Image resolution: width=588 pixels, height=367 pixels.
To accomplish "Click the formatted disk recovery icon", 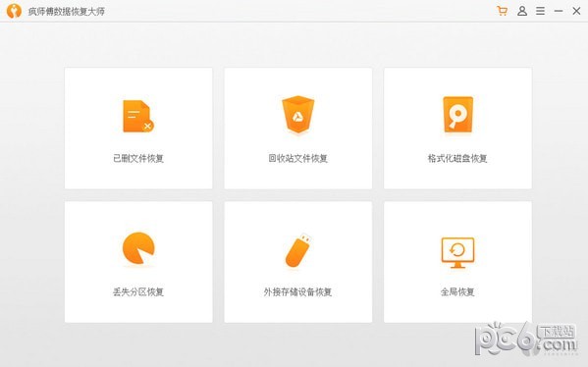I will [457, 115].
